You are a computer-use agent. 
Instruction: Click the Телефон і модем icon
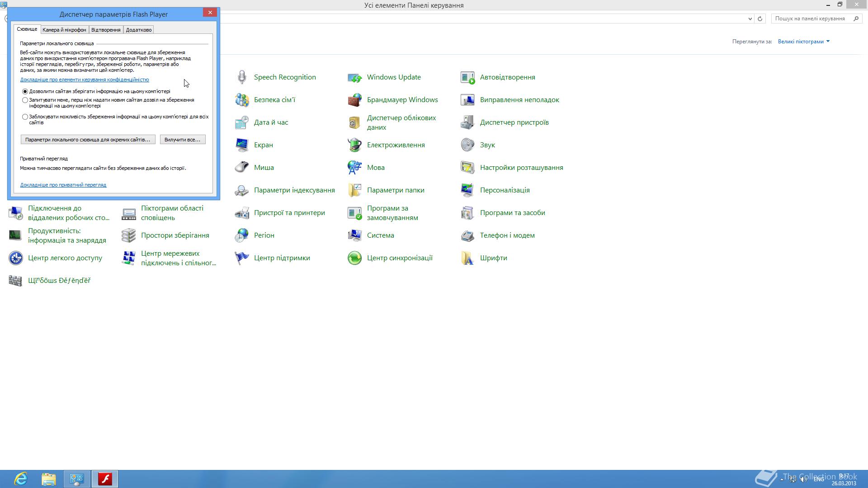[468, 235]
